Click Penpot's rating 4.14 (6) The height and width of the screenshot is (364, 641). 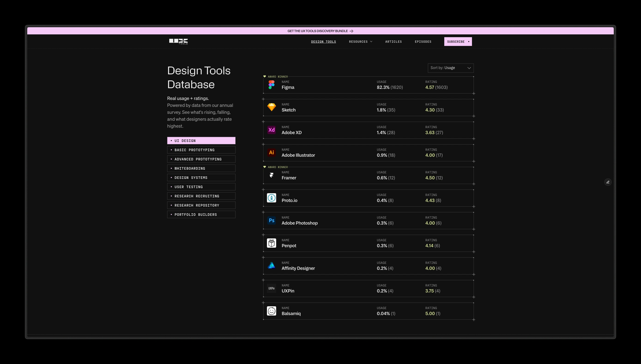pos(433,246)
